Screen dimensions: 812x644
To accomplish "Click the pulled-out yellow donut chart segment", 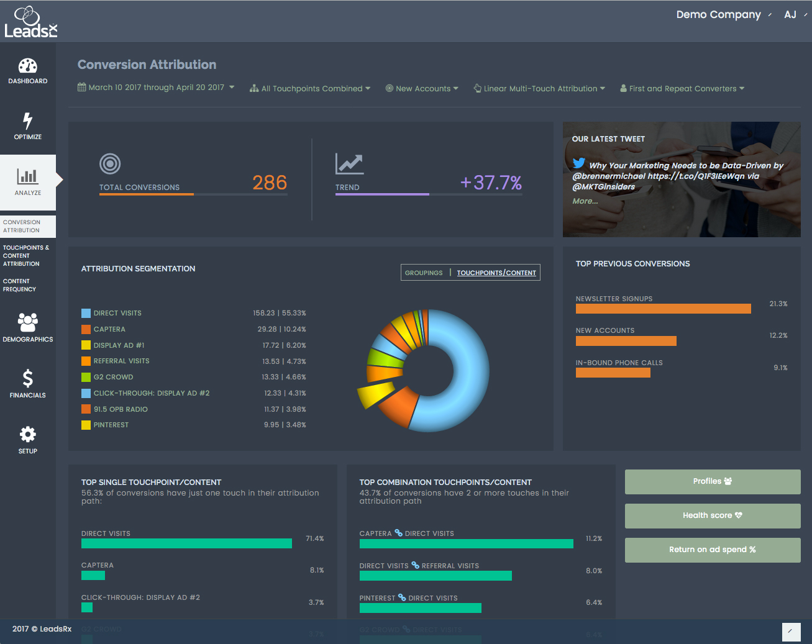I will click(376, 394).
